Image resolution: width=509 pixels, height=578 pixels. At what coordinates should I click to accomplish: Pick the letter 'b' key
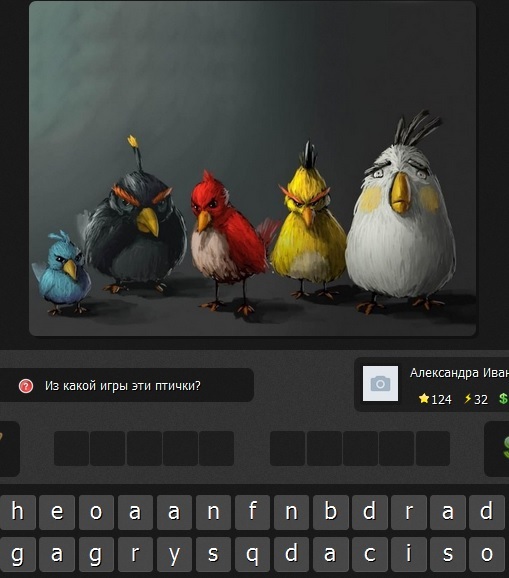point(331,512)
